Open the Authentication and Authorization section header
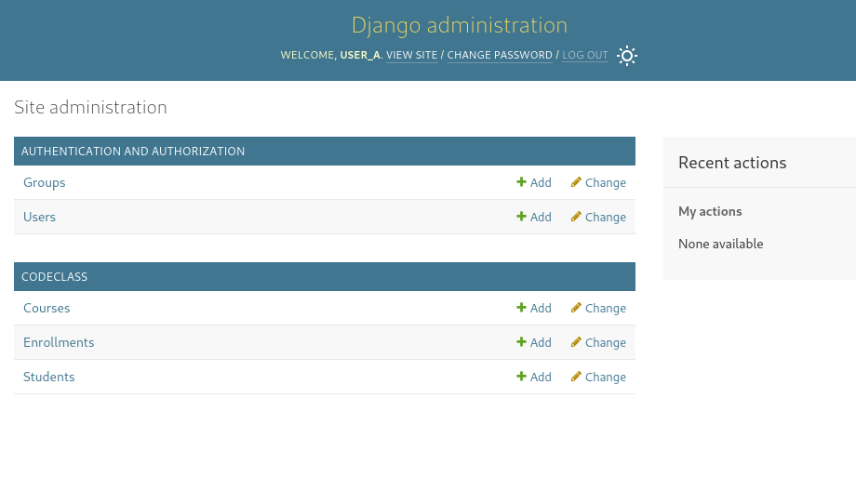Viewport: 856px width, 504px height. pyautogui.click(x=133, y=151)
